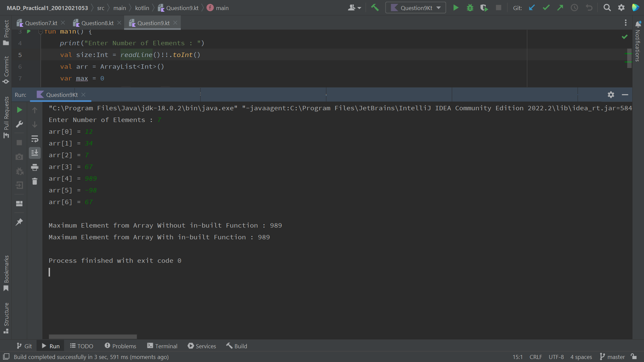Hide the Run panel with minimize dash

[x=625, y=95]
